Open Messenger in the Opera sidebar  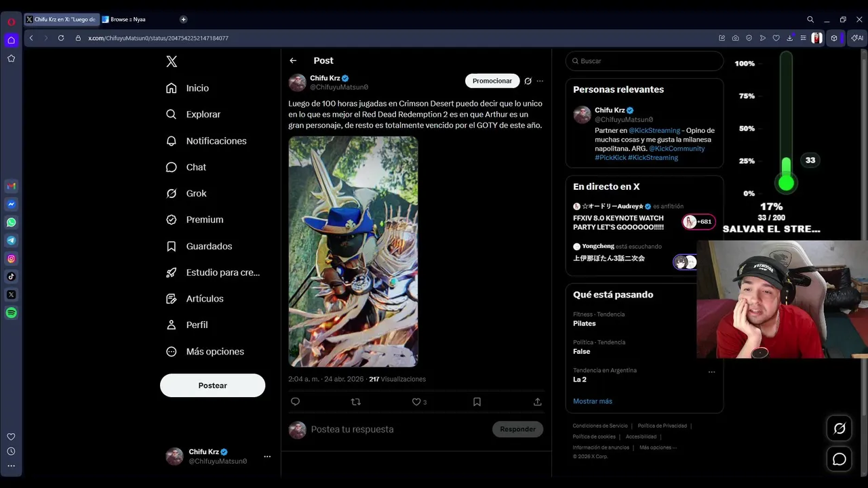[11, 204]
